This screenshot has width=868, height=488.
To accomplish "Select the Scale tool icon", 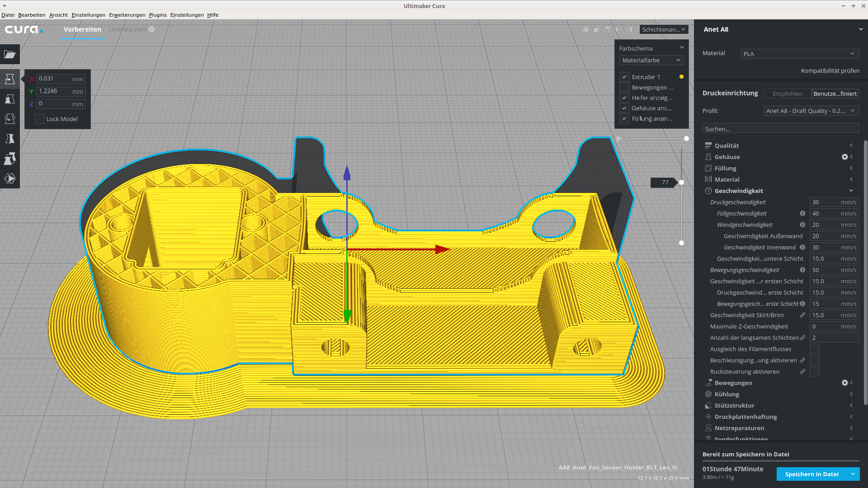I will click(9, 99).
